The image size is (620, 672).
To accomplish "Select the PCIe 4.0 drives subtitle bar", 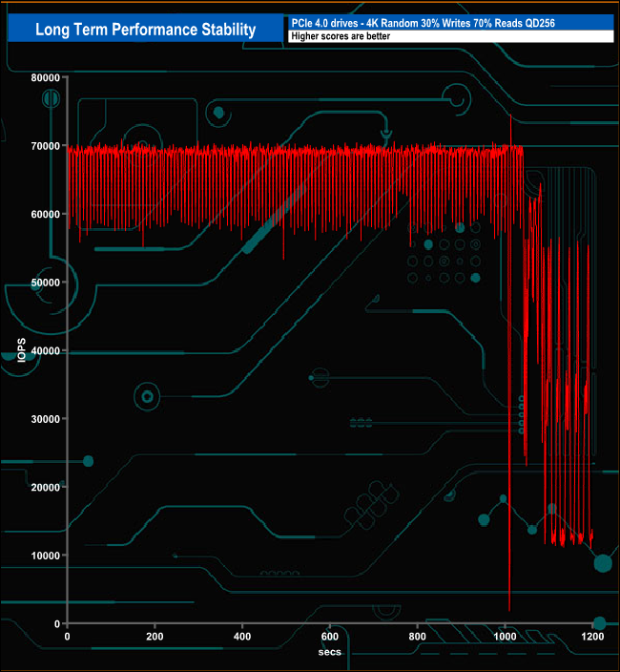I will point(448,23).
